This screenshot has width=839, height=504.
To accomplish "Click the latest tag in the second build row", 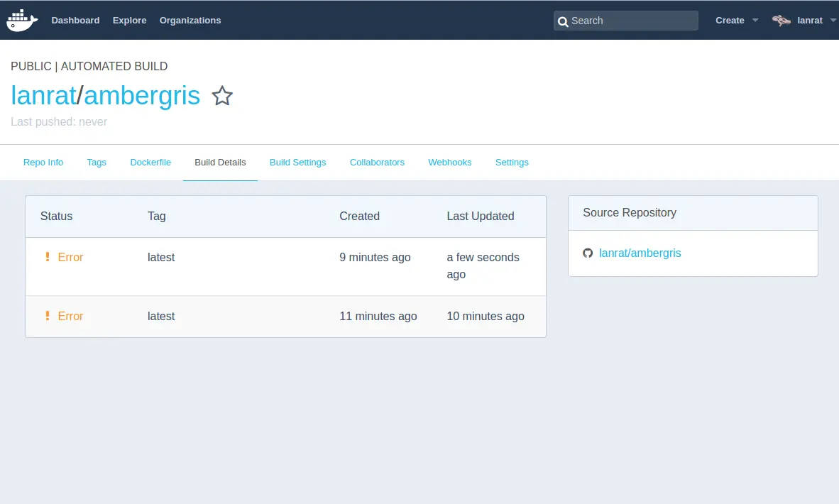I will (161, 316).
